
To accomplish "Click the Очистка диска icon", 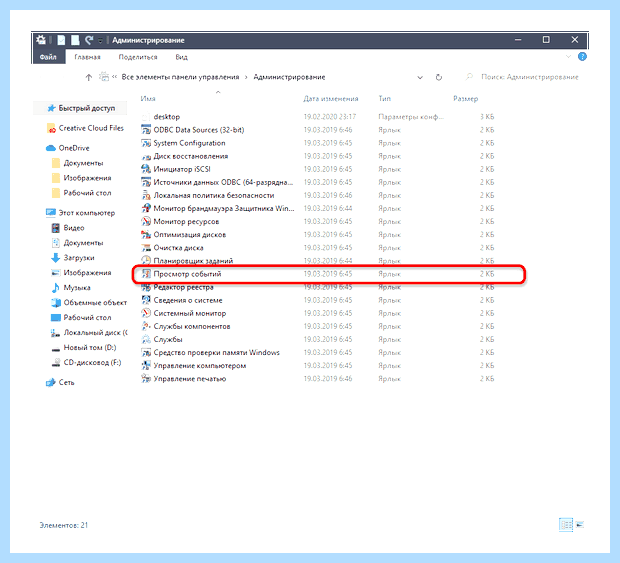I will [146, 247].
